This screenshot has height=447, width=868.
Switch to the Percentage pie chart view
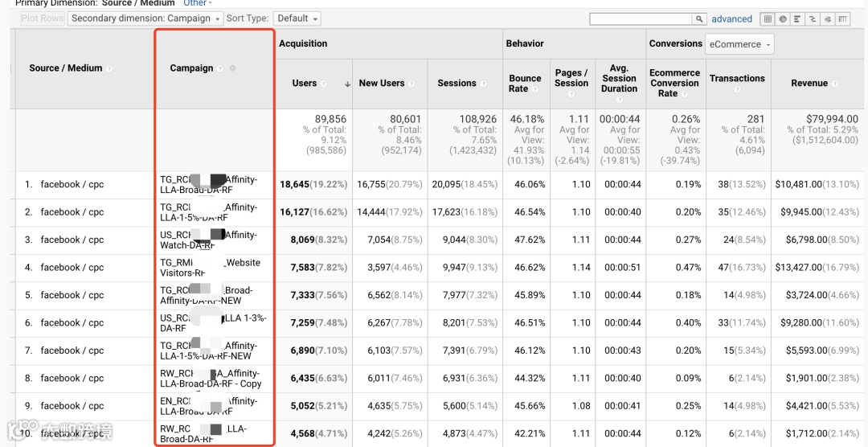(783, 18)
